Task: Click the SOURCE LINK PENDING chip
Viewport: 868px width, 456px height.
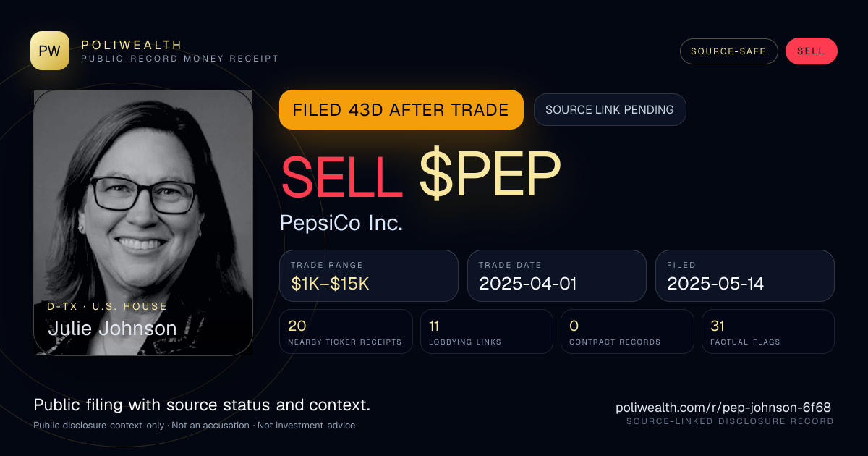Action: coord(610,110)
